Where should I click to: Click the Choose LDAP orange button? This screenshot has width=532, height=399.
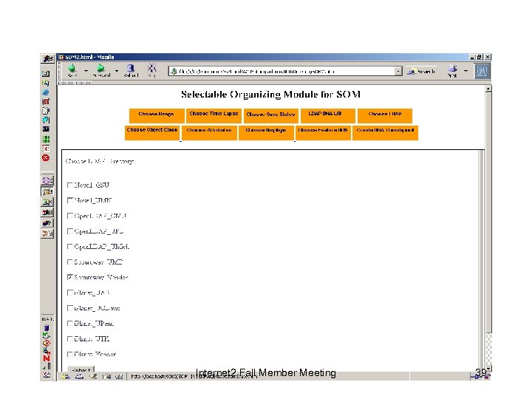click(x=385, y=116)
